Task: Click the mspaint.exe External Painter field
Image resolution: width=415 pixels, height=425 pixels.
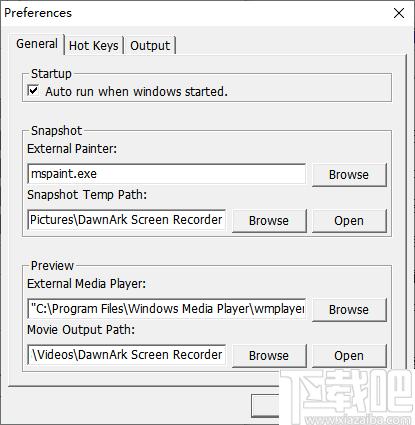Action: (x=166, y=174)
